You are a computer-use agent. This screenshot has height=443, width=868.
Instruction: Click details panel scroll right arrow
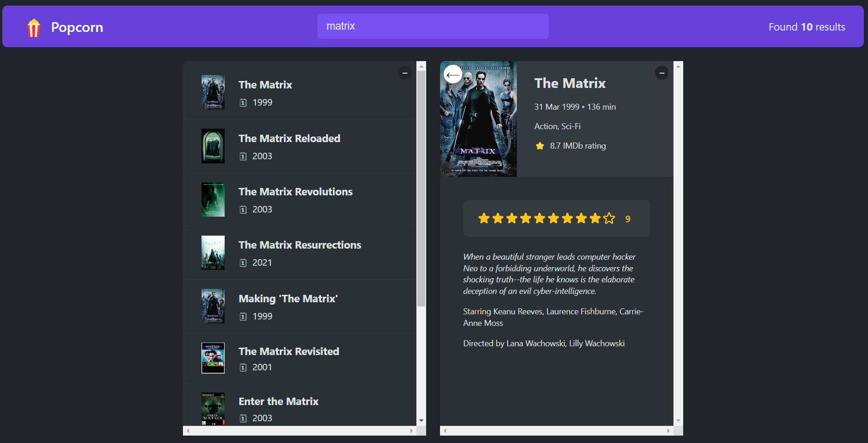pos(668,431)
